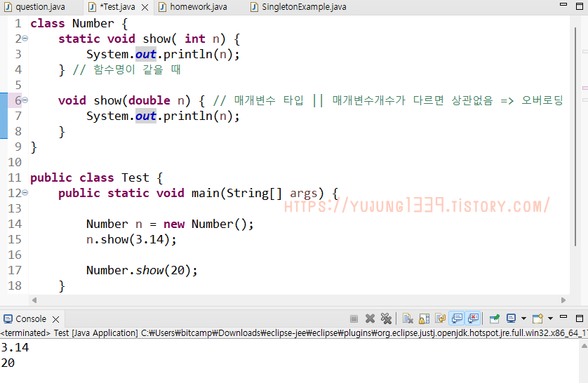The height and width of the screenshot is (383, 588).
Task: Click Open Console icon
Action: [537, 319]
